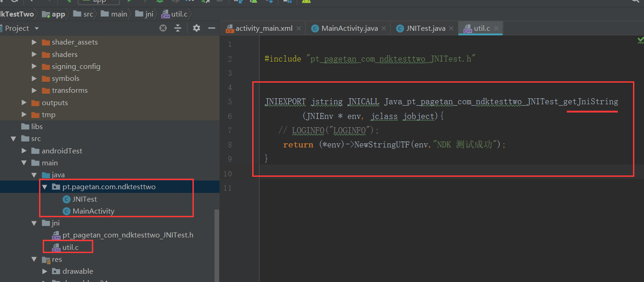Expand the shader_assets folder arrow
The height and width of the screenshot is (282, 644).
34,42
